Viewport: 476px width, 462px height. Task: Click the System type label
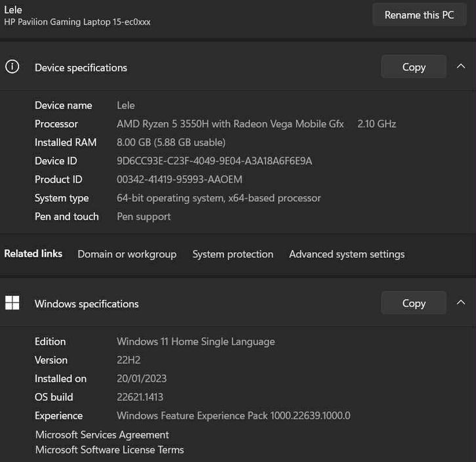(62, 198)
